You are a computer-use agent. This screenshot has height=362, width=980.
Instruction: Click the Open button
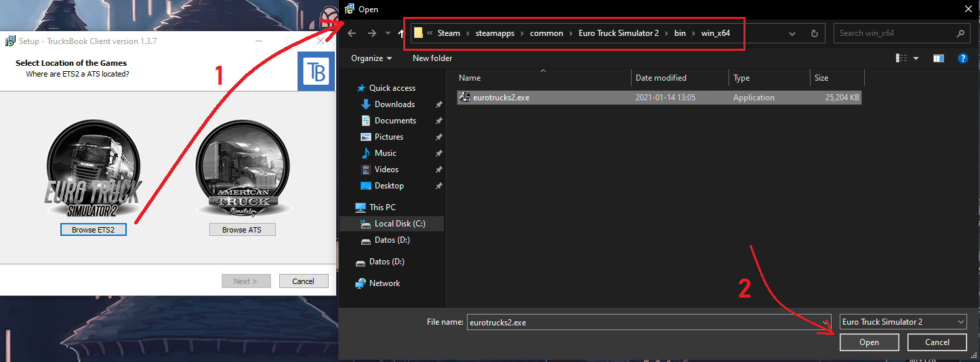coord(869,342)
